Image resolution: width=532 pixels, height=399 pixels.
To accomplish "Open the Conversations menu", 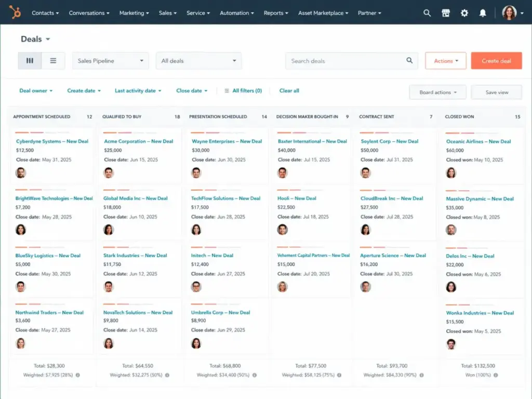I will [x=89, y=13].
